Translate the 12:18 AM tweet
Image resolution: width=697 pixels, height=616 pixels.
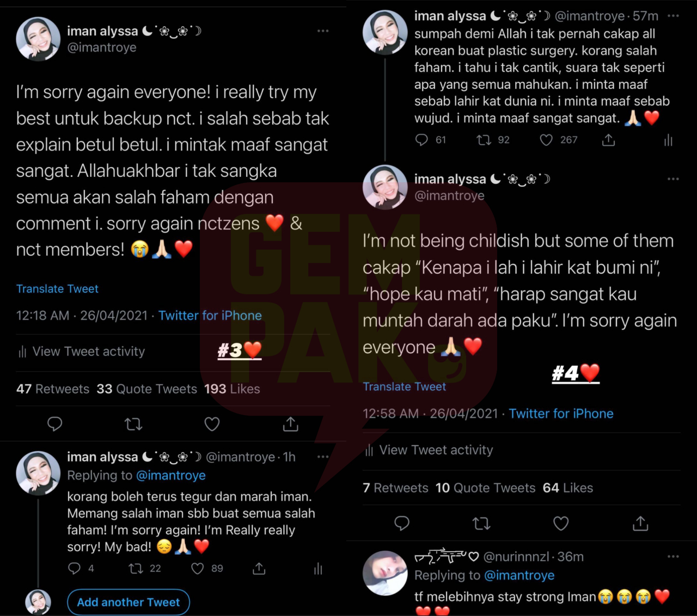click(x=57, y=289)
